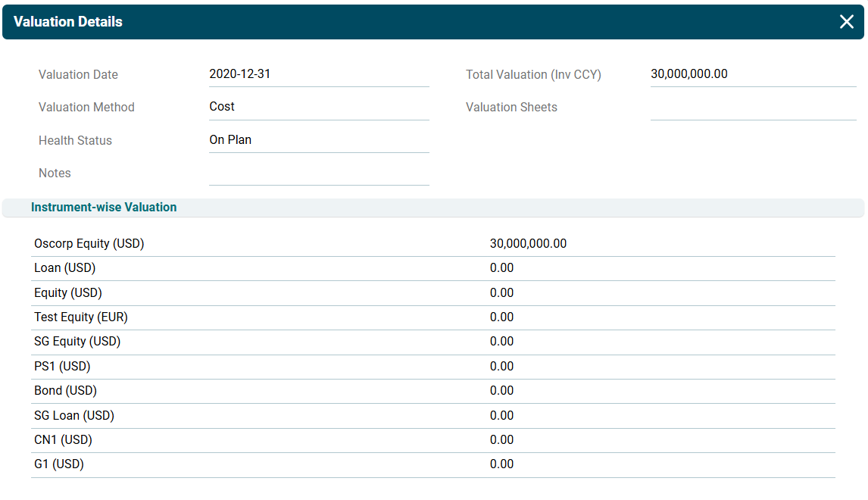Click the Valuation Details title text
The width and height of the screenshot is (868, 500).
coord(68,22)
